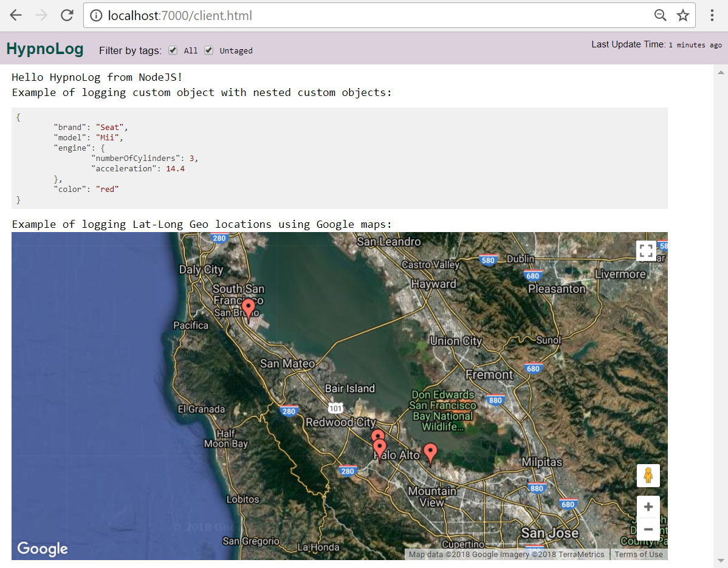Click the "numberOfCylinders": 3 line
The image size is (728, 568).
click(145, 158)
